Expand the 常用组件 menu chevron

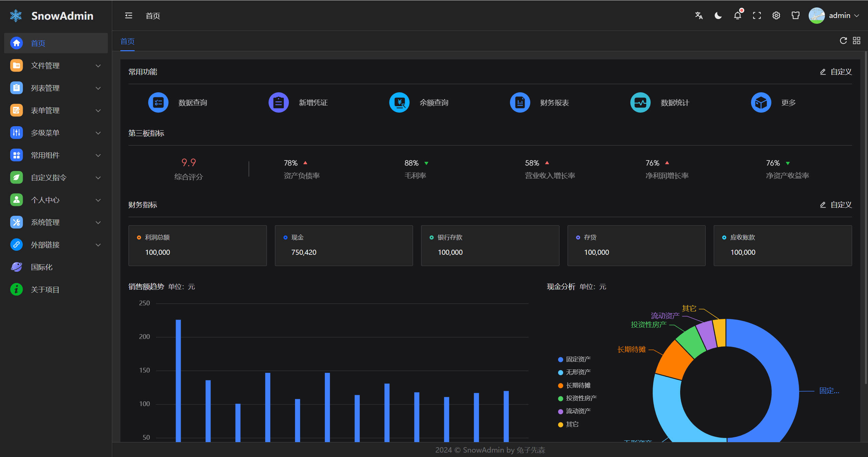(x=98, y=155)
